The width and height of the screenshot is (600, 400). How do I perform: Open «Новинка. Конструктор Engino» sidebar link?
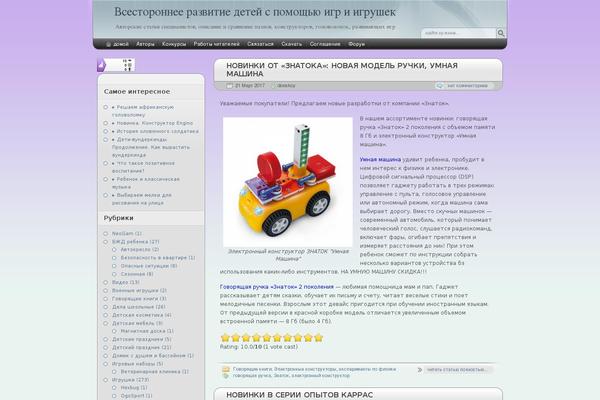pos(155,123)
